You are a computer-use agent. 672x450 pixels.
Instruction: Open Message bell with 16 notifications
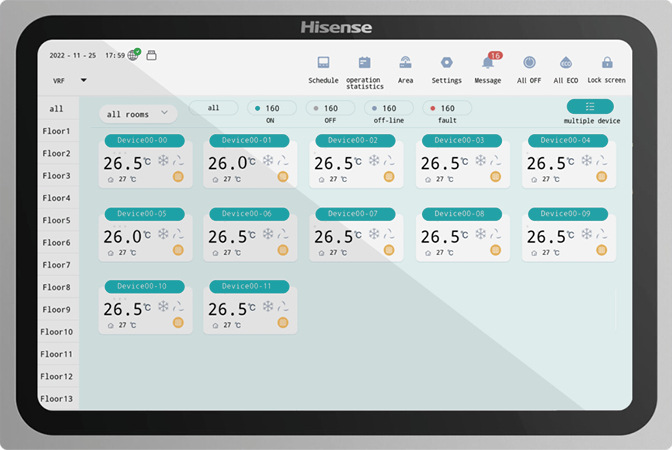[488, 63]
